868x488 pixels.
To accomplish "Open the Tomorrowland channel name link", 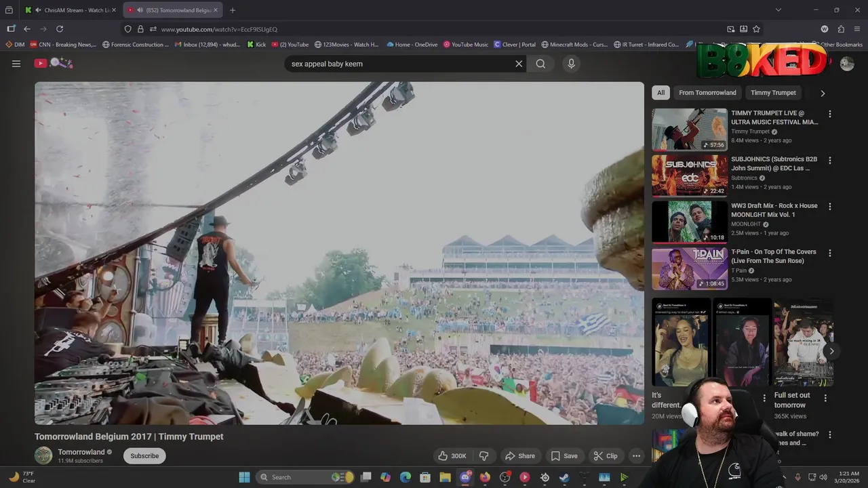I will point(81,452).
